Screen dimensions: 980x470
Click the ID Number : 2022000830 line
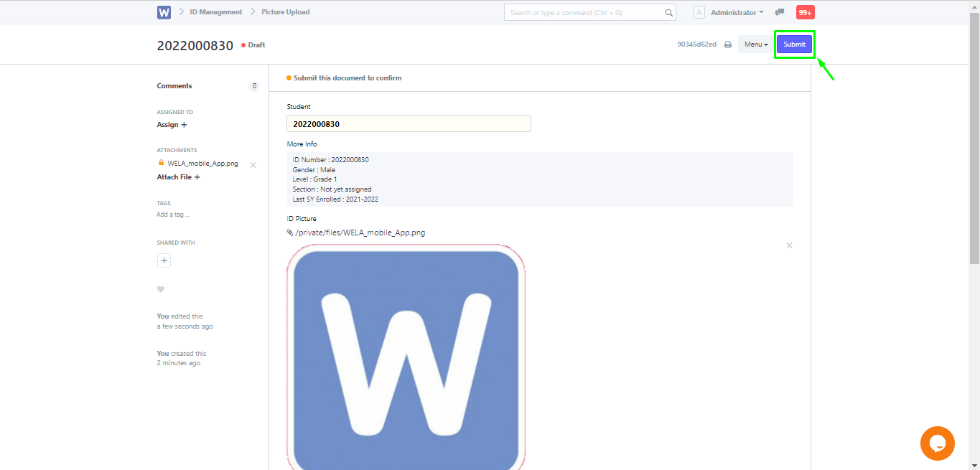pos(331,160)
